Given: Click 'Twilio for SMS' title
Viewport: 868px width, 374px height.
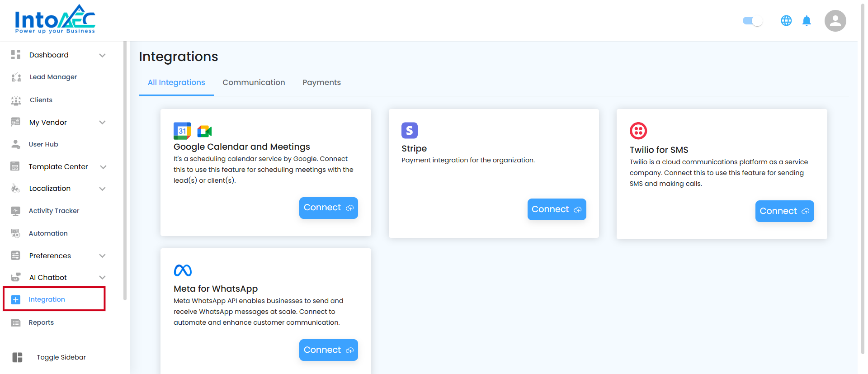Looking at the screenshot, I should (x=659, y=150).
